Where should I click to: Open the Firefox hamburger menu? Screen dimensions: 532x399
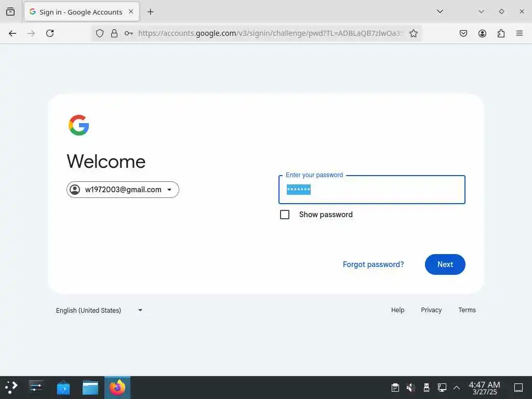[x=520, y=33]
